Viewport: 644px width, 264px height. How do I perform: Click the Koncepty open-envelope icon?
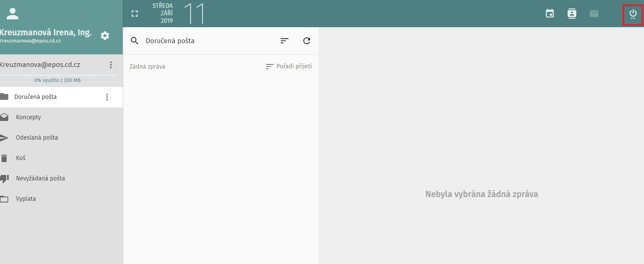coord(4,117)
